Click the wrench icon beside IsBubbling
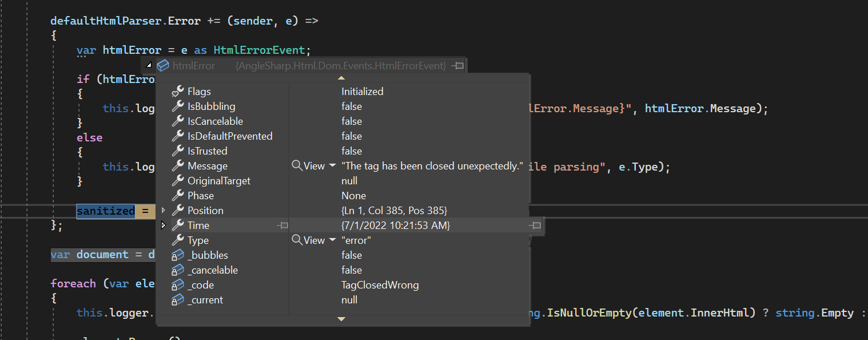 [x=178, y=106]
